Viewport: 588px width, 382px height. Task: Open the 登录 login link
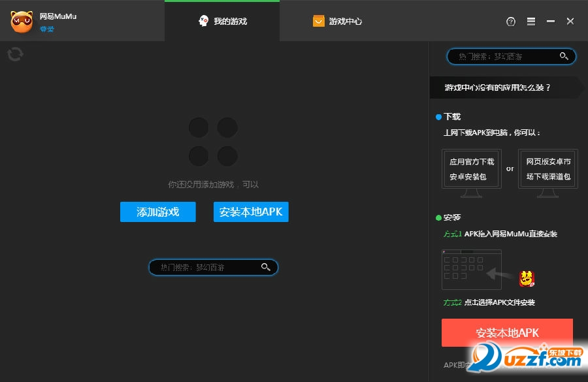coord(47,29)
